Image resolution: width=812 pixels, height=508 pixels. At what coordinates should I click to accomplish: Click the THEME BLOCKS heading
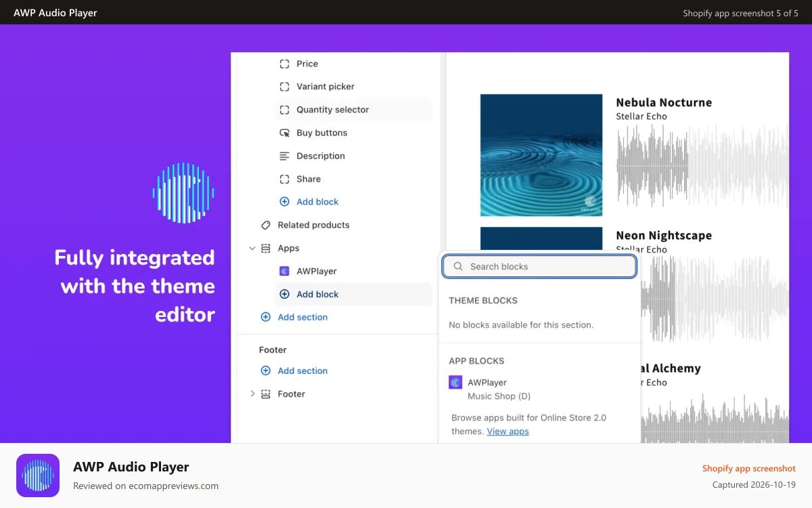pyautogui.click(x=483, y=301)
